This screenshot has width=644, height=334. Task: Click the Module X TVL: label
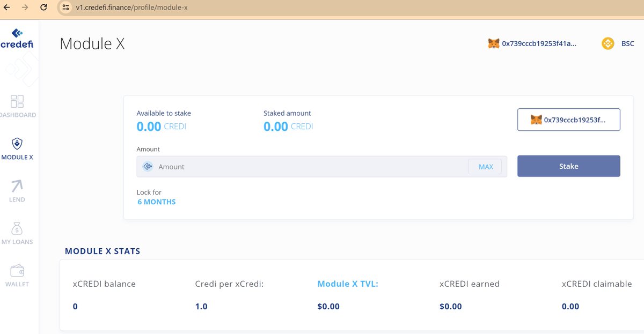[348, 284]
